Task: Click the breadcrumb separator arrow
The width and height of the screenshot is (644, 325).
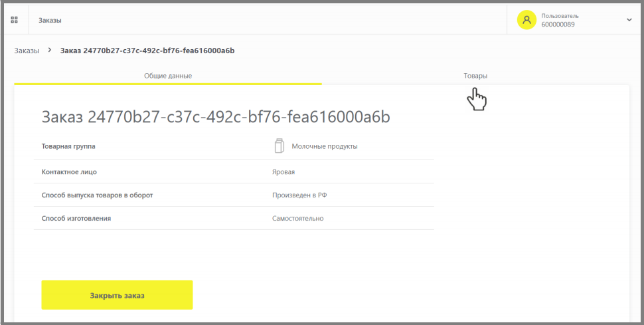Action: pos(50,50)
